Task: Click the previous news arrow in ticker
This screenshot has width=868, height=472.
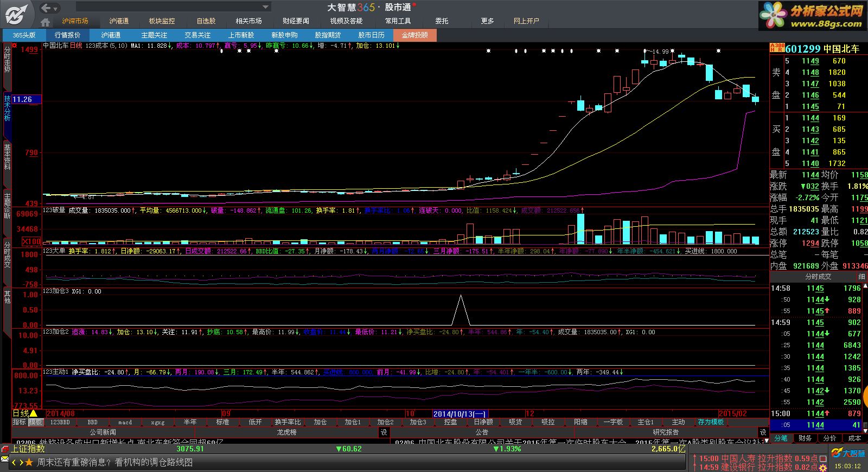Action: (x=14, y=462)
